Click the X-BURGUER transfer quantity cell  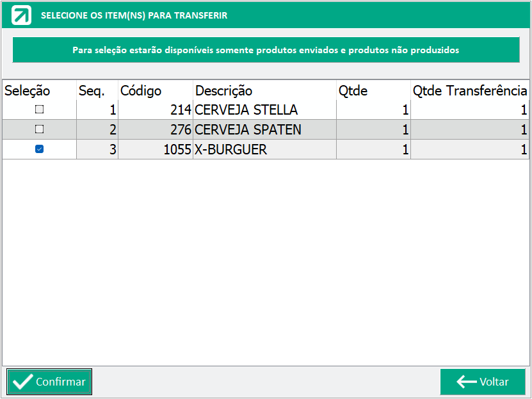[470, 149]
